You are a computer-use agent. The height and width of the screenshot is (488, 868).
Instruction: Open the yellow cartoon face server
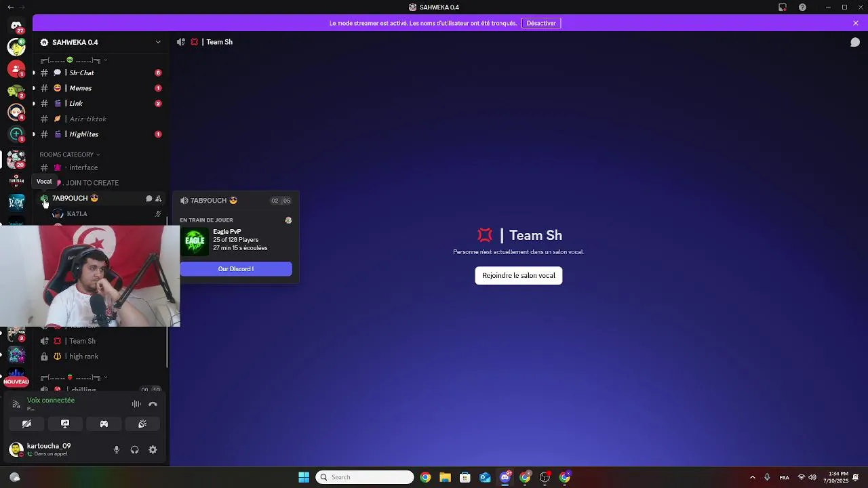pyautogui.click(x=16, y=47)
